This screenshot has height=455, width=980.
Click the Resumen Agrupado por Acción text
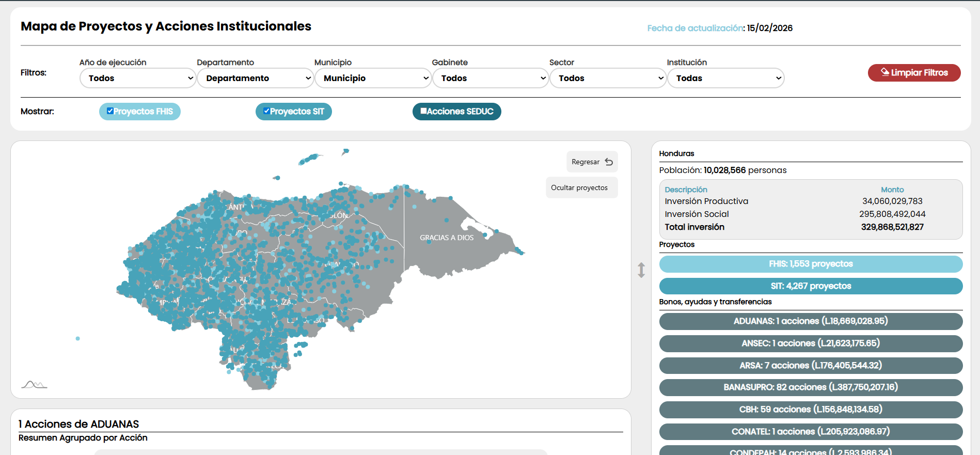pyautogui.click(x=83, y=438)
